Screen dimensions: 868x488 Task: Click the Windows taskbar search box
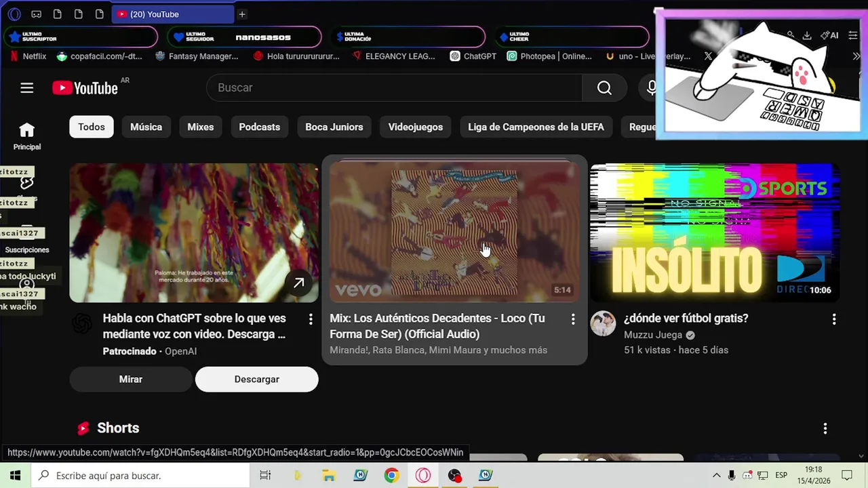click(x=141, y=475)
